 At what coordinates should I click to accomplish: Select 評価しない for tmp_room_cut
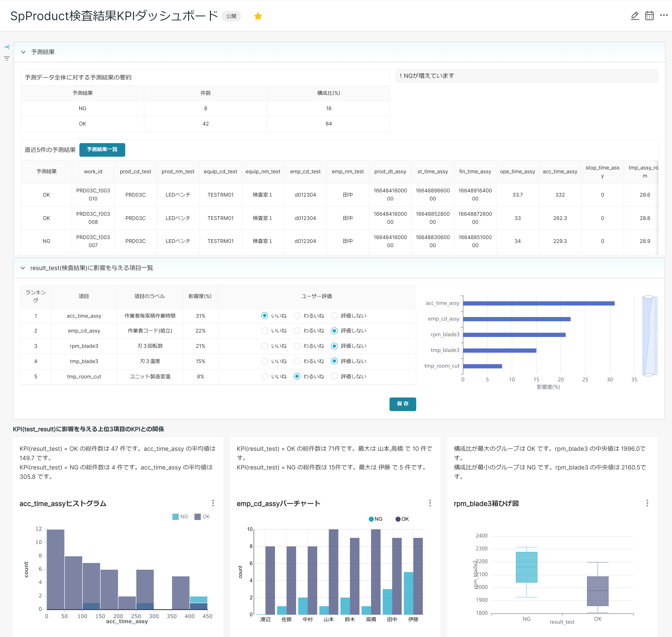coord(334,376)
